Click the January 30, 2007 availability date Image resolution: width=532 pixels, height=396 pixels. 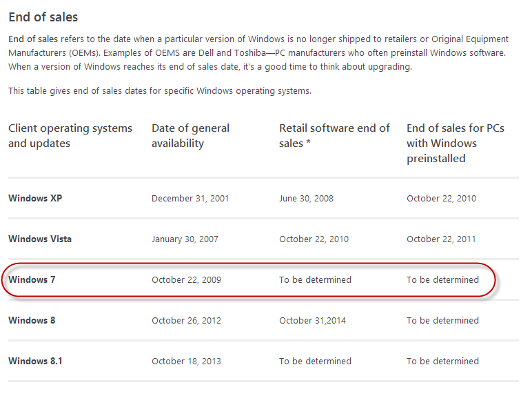click(x=185, y=239)
